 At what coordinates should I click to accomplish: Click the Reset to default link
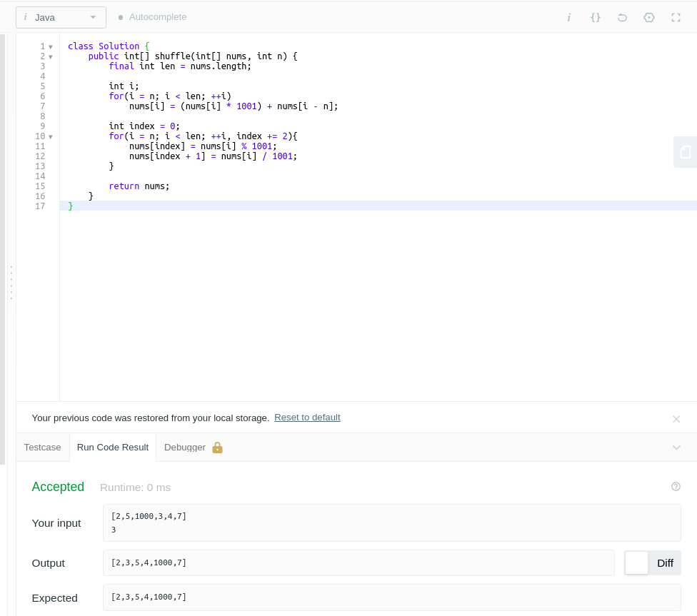(x=307, y=418)
